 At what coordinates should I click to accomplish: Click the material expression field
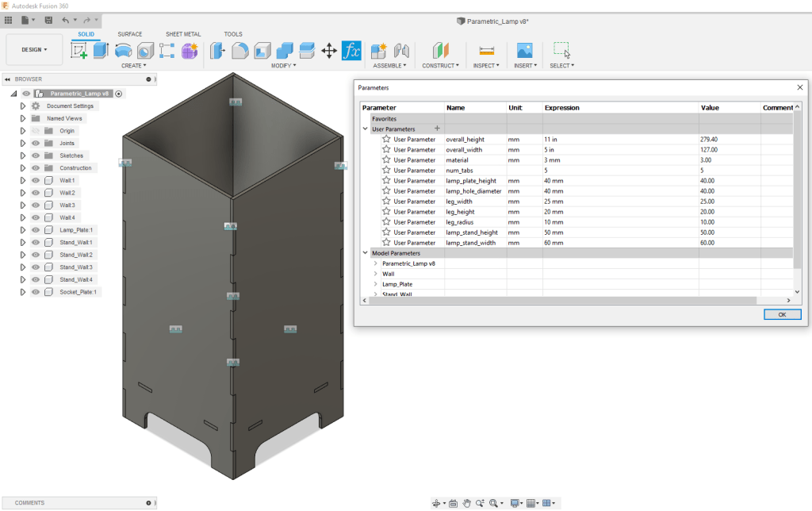tap(619, 159)
